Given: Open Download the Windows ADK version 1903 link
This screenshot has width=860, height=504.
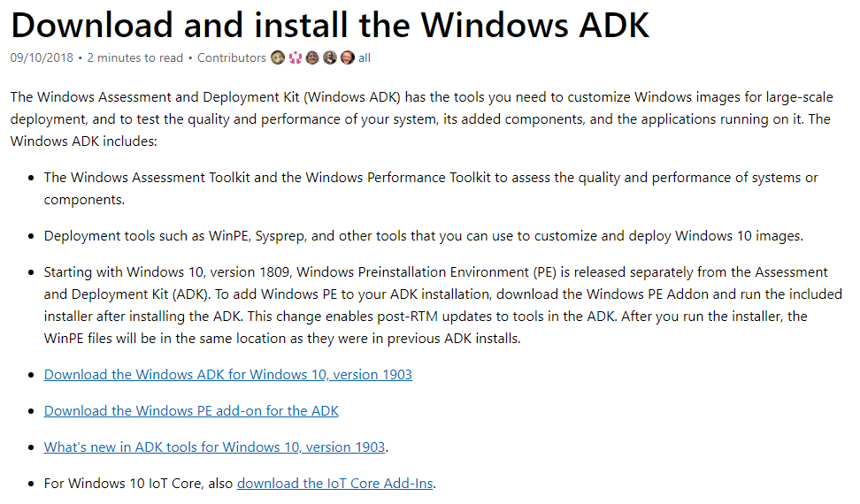Looking at the screenshot, I should click(228, 375).
